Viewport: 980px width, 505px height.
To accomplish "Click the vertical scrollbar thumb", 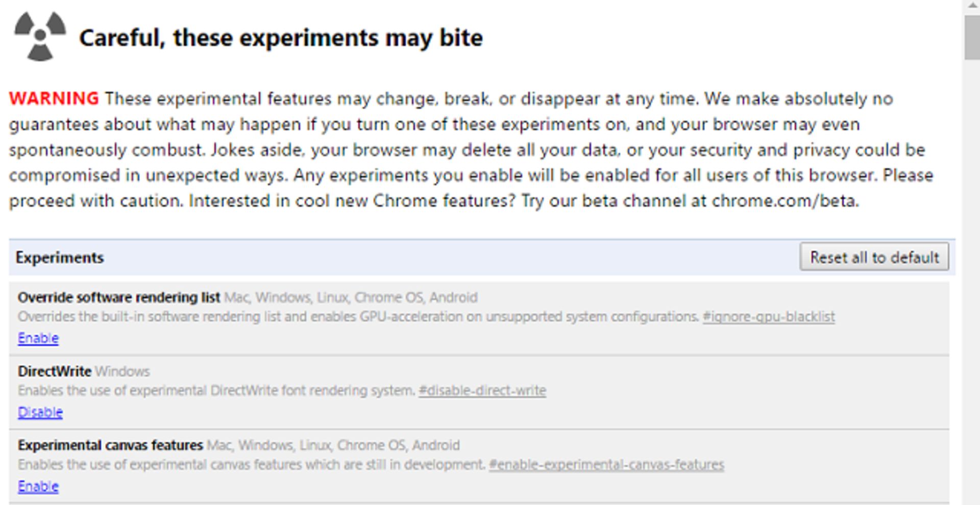I will pos(972,38).
